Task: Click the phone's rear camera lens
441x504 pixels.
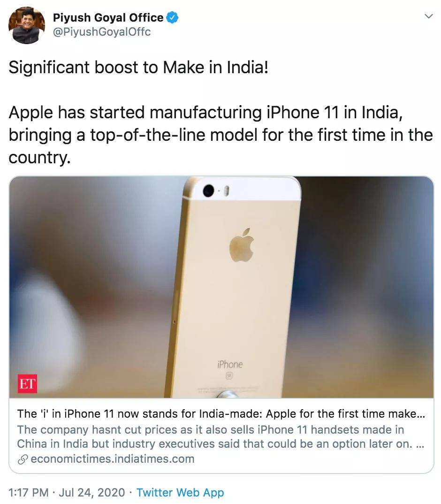Action: coord(209,191)
